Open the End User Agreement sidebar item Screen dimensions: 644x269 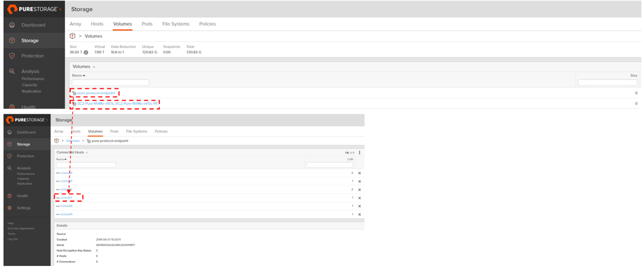21,228
